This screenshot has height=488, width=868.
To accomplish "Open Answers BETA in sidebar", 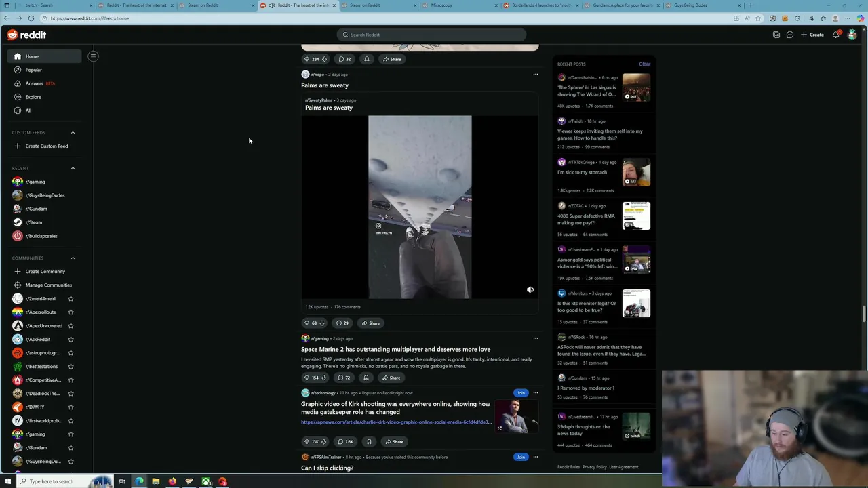I will point(44,83).
